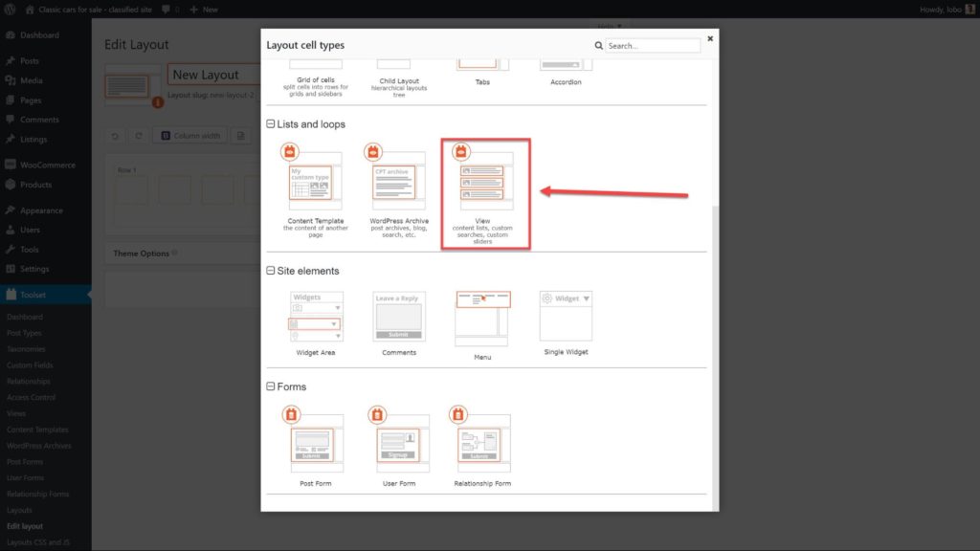Open Toolset Relationships submenu
980x551 pixels.
click(x=29, y=381)
